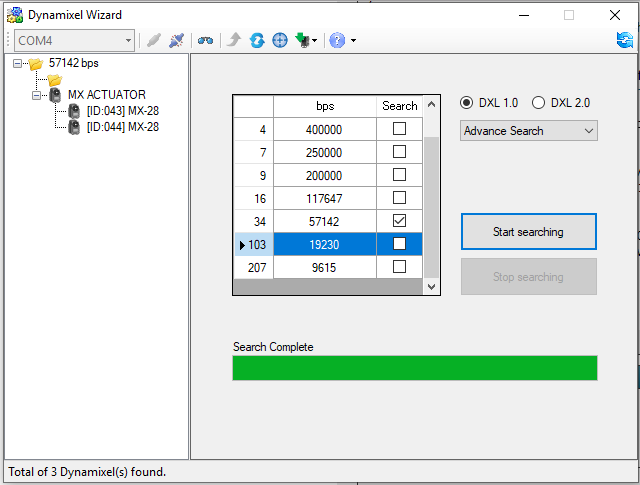The width and height of the screenshot is (640, 485).
Task: Select the [ID:044] MX-28 servo icon
Action: 74,127
